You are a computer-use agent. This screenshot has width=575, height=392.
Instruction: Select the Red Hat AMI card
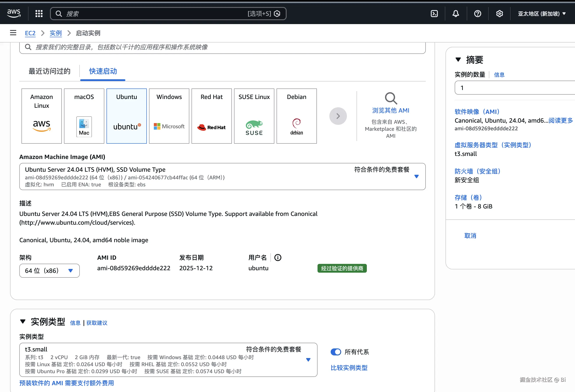pyautogui.click(x=211, y=116)
